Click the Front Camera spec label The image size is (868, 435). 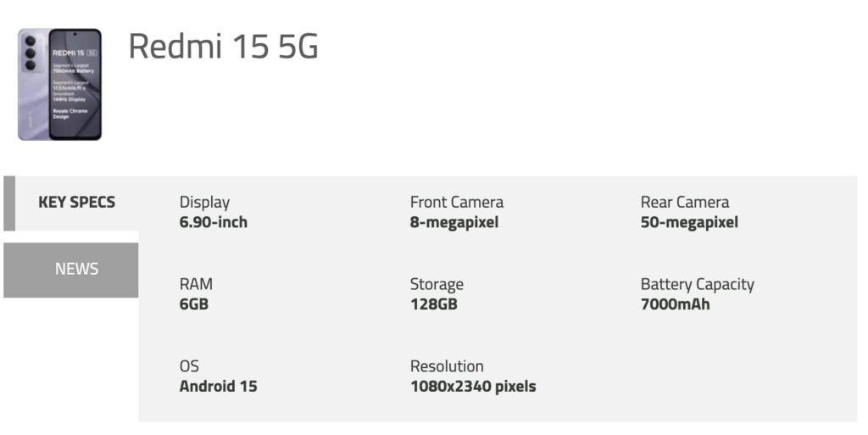pyautogui.click(x=456, y=202)
